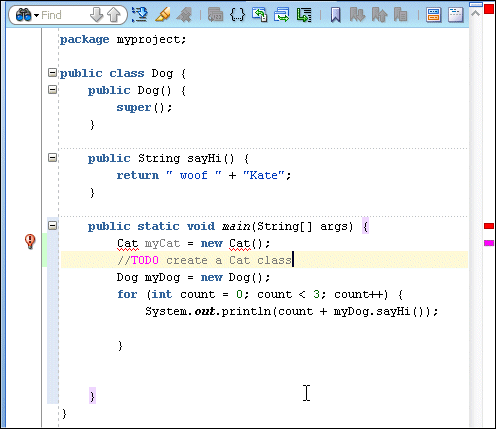Click the curly braces toolbar icon

click(x=237, y=15)
